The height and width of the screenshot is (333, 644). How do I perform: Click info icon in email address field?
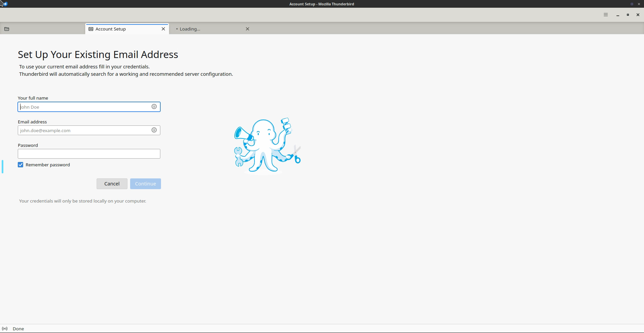coord(154,130)
